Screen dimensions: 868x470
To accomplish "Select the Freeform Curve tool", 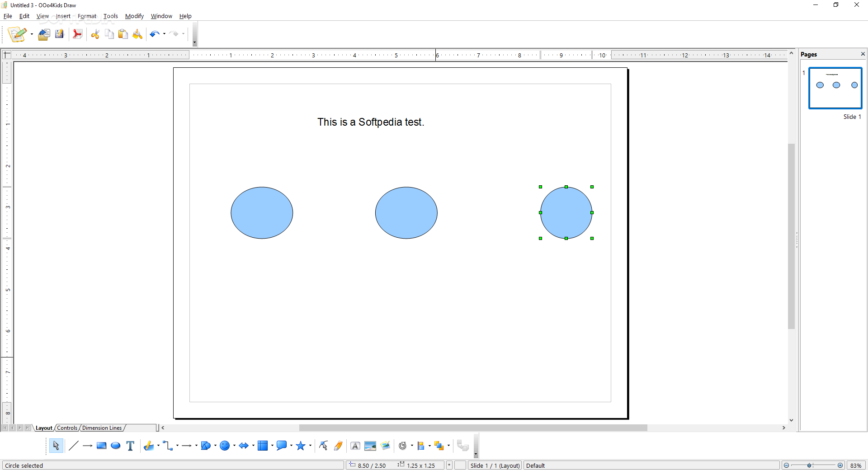I will click(x=149, y=446).
